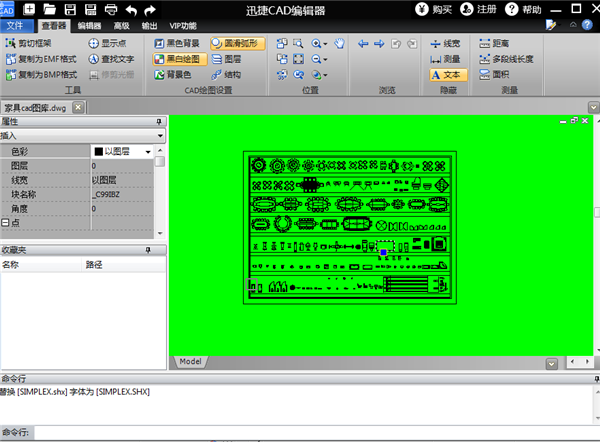Open the 色彩 以图层 dropdown
600x442 pixels.
[148, 152]
